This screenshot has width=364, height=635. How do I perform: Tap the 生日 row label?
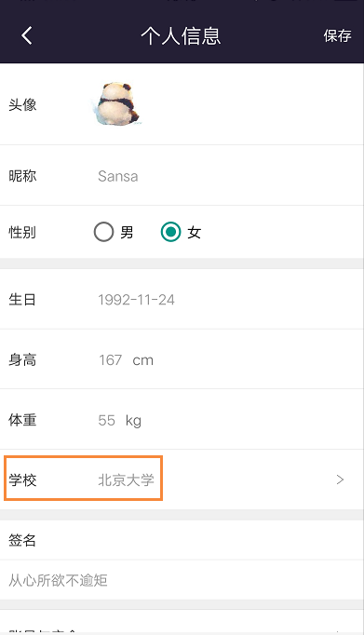pyautogui.click(x=22, y=300)
